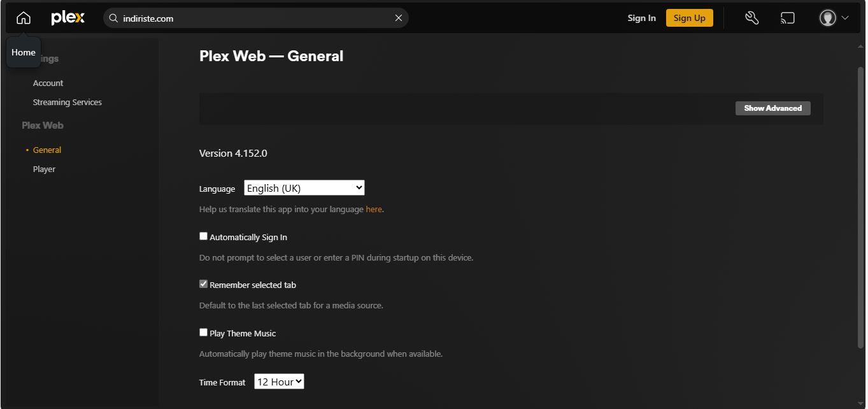Screen dimensions: 868x409
Task: Click the Plex logo
Action: pos(68,18)
